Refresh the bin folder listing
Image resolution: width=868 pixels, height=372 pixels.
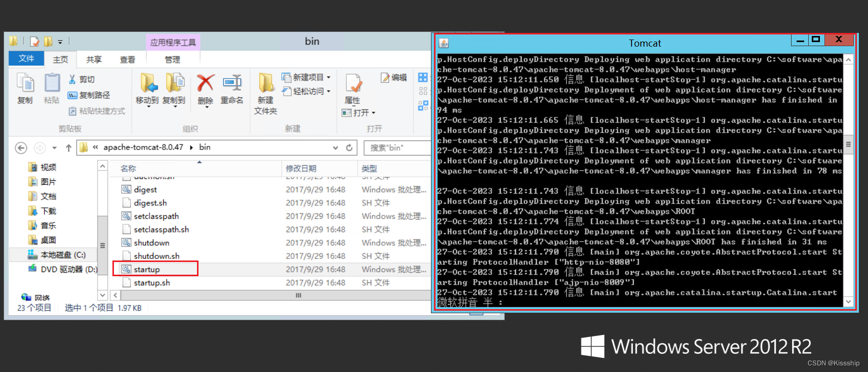click(349, 147)
